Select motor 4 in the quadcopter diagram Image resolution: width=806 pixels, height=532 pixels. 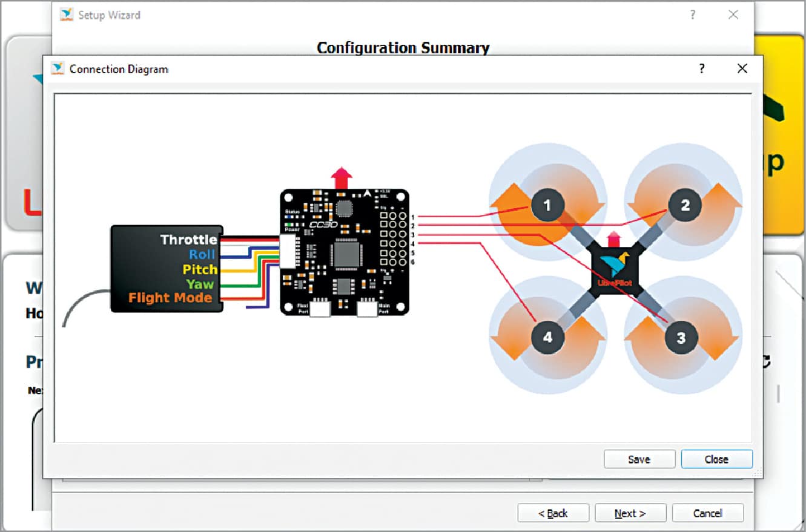point(547,338)
